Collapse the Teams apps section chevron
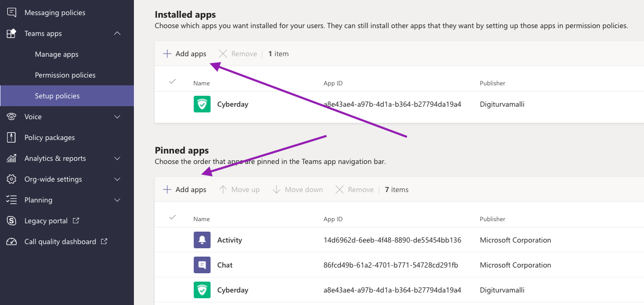Viewport: 644px width, 305px height. coord(117,33)
